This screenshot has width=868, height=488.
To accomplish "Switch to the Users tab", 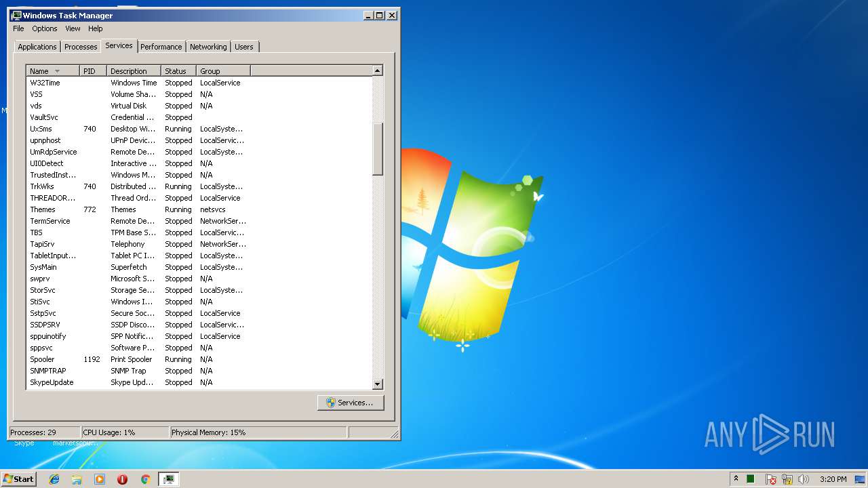I will pyautogui.click(x=244, y=47).
